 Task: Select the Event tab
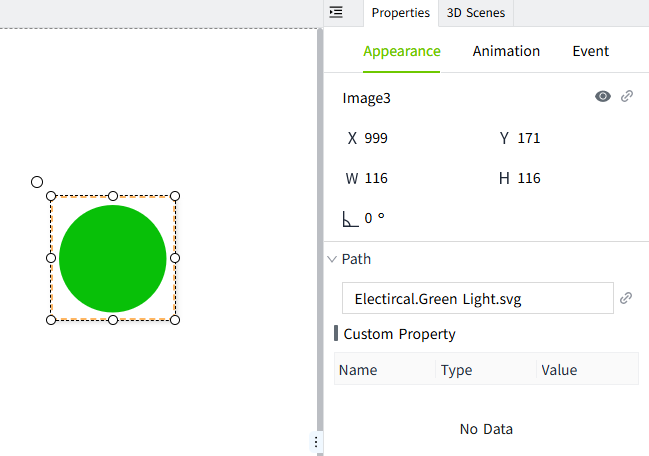(590, 51)
